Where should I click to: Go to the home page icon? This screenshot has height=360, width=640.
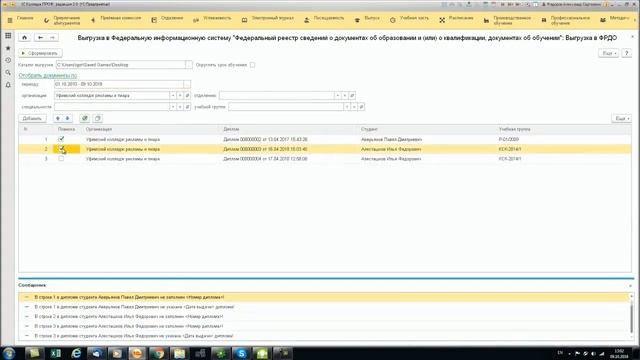pos(24,38)
